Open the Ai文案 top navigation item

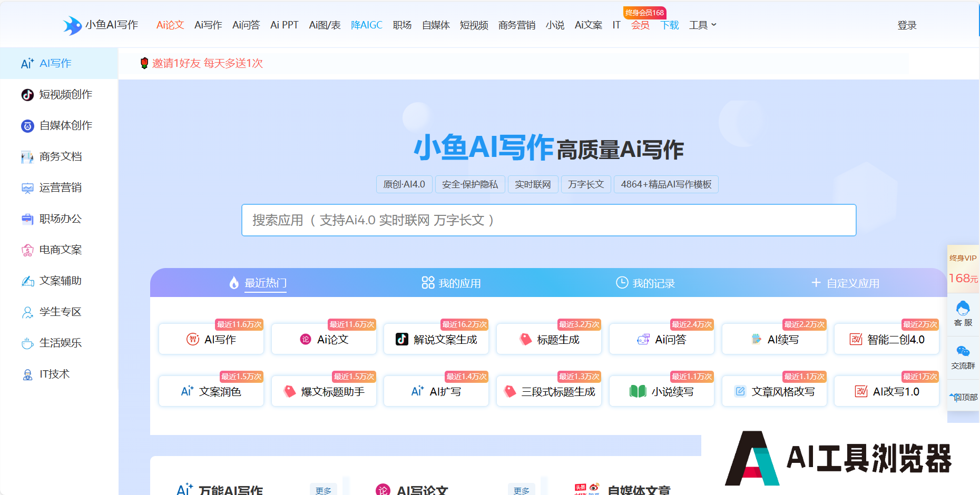coord(589,25)
